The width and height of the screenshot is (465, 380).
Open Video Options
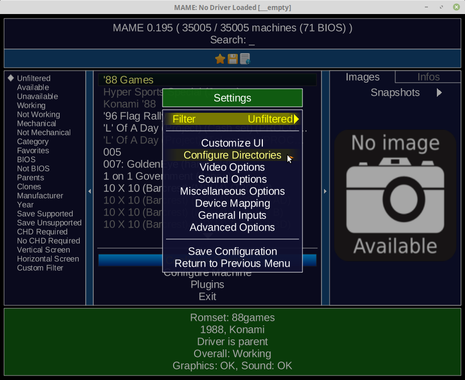click(x=232, y=167)
